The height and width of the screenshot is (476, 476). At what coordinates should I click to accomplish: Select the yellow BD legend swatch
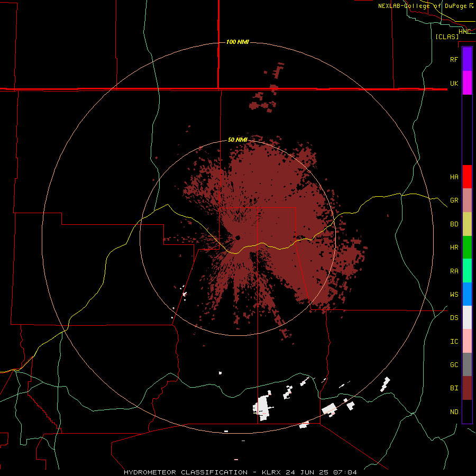pyautogui.click(x=467, y=224)
